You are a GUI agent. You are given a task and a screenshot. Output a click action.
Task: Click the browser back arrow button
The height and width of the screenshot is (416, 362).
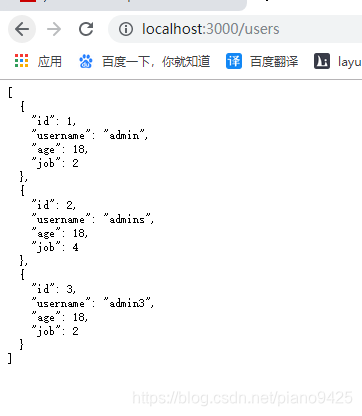(22, 29)
